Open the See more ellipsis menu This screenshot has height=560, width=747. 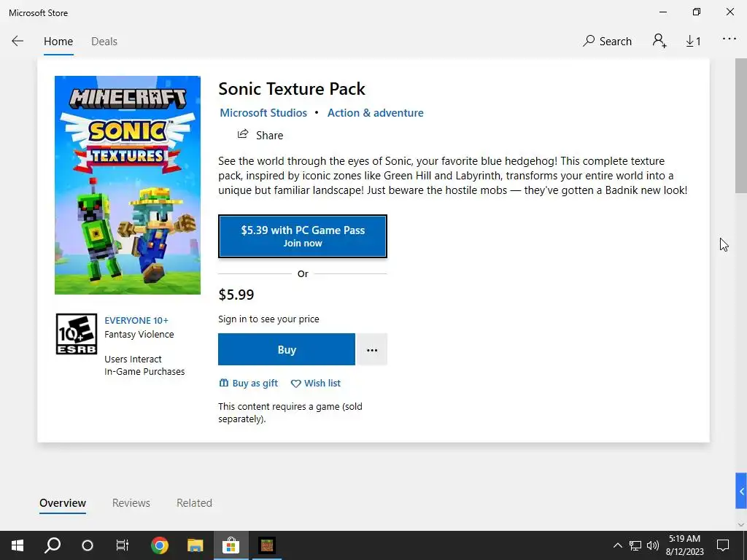pos(729,39)
